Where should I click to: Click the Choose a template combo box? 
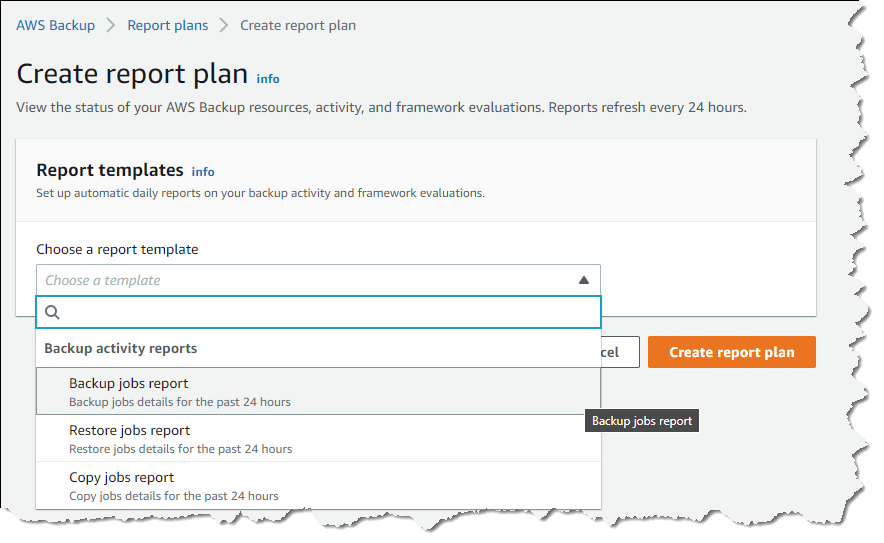pyautogui.click(x=318, y=280)
